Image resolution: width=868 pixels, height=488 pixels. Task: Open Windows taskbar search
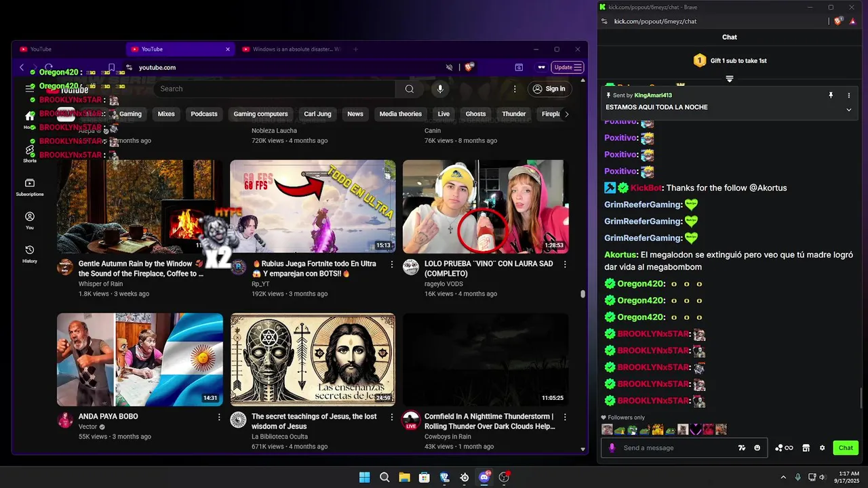click(384, 477)
